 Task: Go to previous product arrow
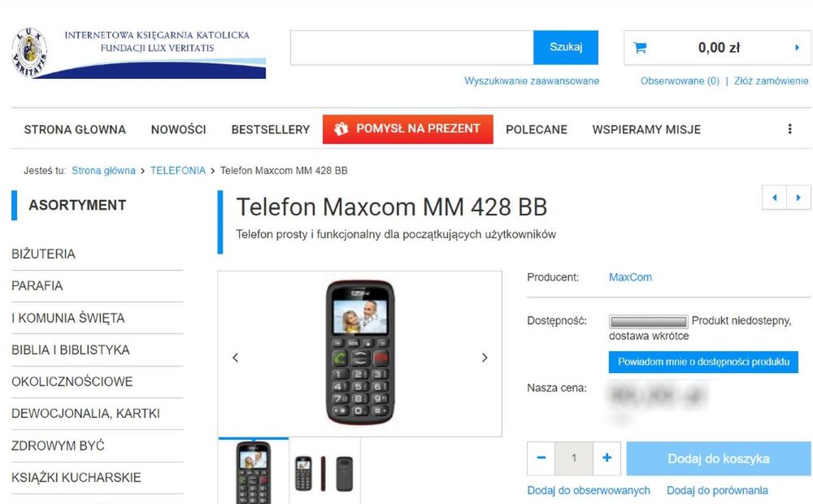775,198
